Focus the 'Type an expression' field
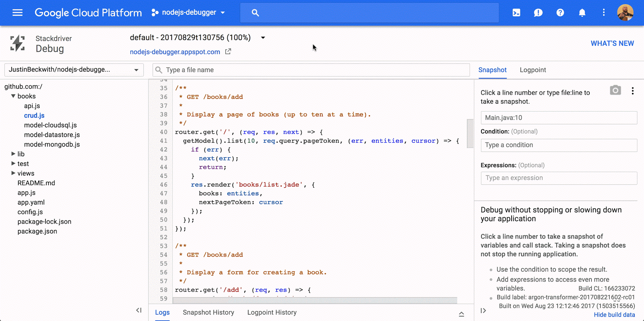 [x=559, y=178]
